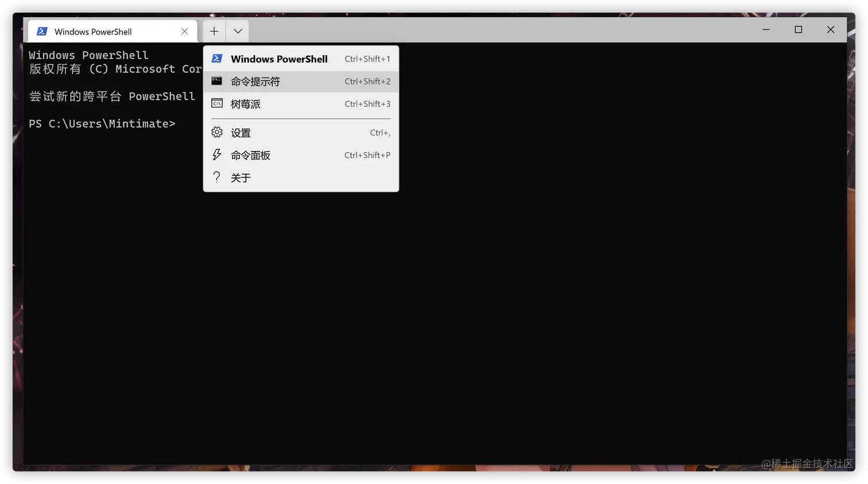
Task: Select the Windows PowerShell tab
Action: pos(113,32)
